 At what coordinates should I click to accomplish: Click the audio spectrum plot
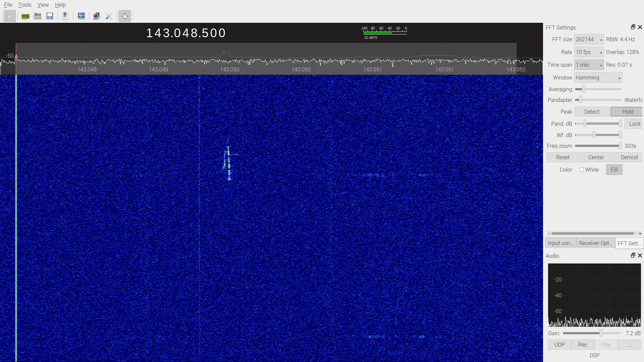pos(594,295)
